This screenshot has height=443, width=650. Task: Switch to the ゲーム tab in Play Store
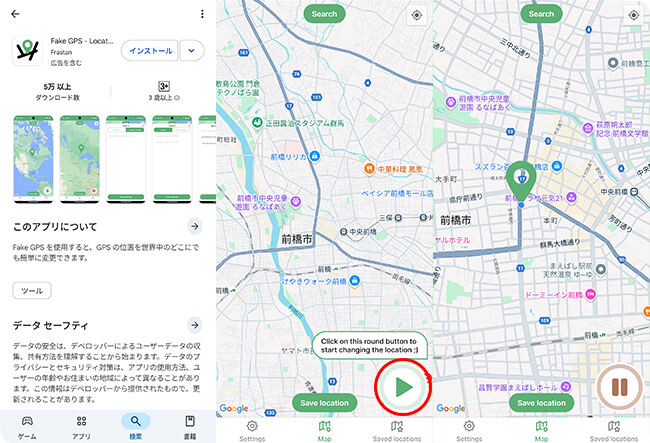pos(27,428)
